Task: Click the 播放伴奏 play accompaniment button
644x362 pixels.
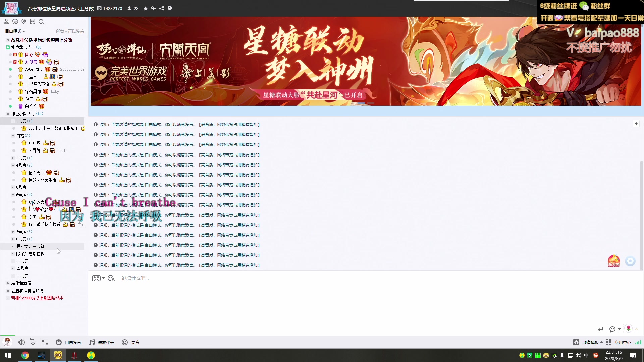Action: (x=101, y=342)
